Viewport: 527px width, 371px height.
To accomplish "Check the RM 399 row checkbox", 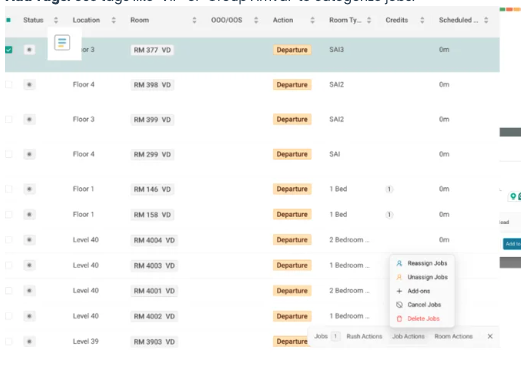I will click(x=9, y=119).
